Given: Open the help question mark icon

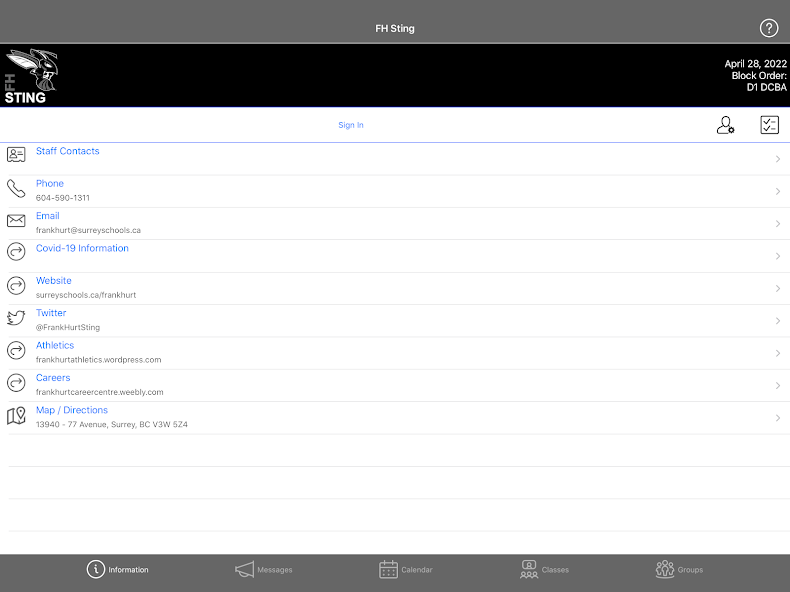Looking at the screenshot, I should click(769, 28).
